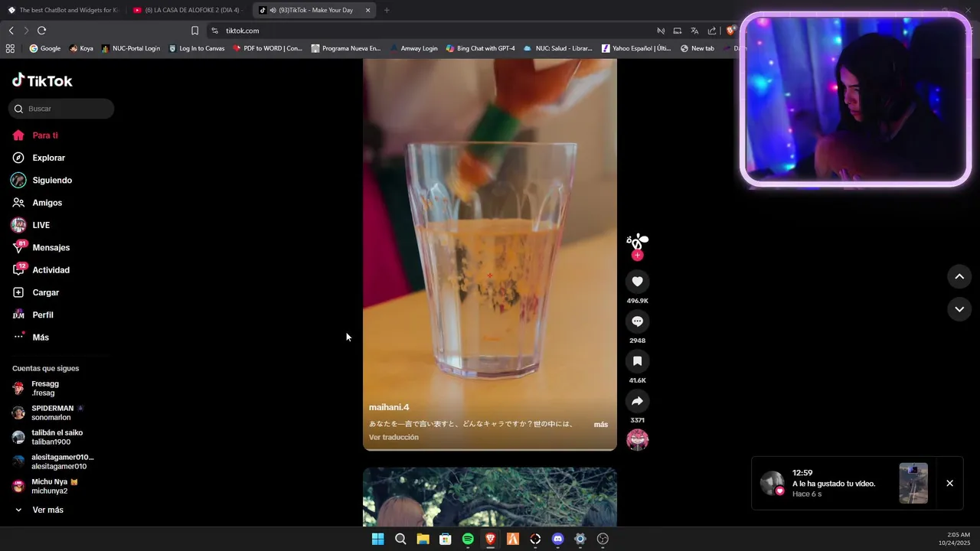Close the TikTok browser tab

coord(367,10)
